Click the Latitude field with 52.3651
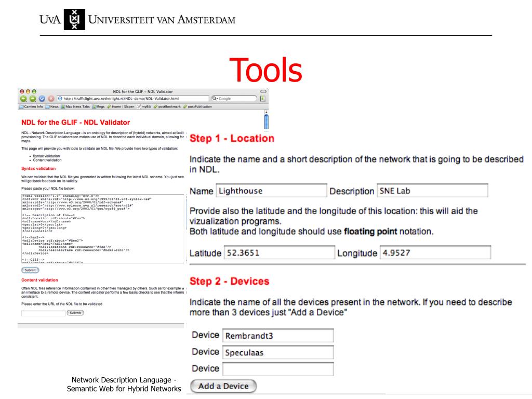The height and width of the screenshot is (399, 532). 279,252
